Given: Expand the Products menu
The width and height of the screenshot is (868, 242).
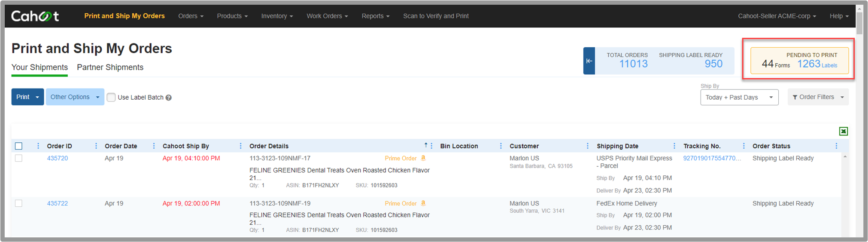Looking at the screenshot, I should pyautogui.click(x=232, y=16).
